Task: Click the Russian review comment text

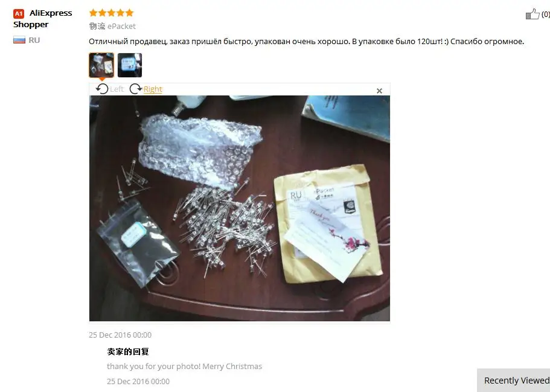Action: [306, 42]
